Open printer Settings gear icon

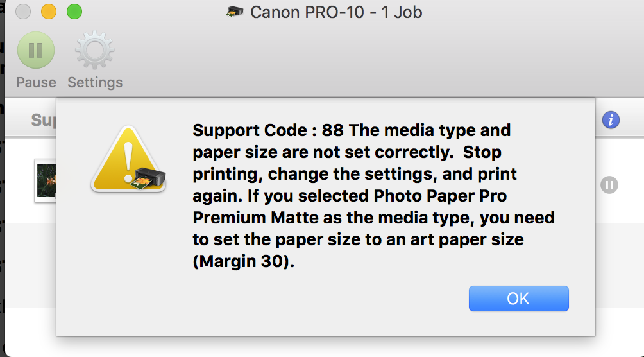click(x=95, y=51)
